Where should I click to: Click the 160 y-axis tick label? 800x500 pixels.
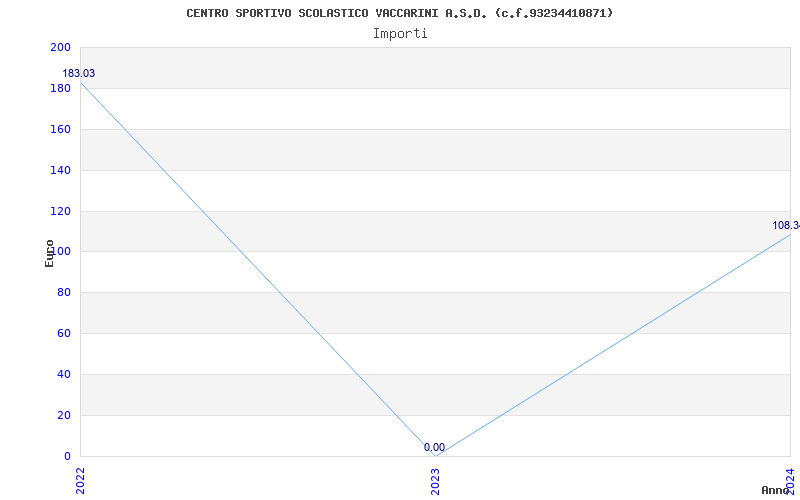(60, 130)
